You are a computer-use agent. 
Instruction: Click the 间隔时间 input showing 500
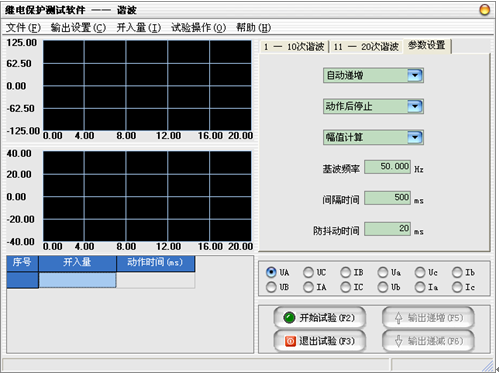(387, 198)
